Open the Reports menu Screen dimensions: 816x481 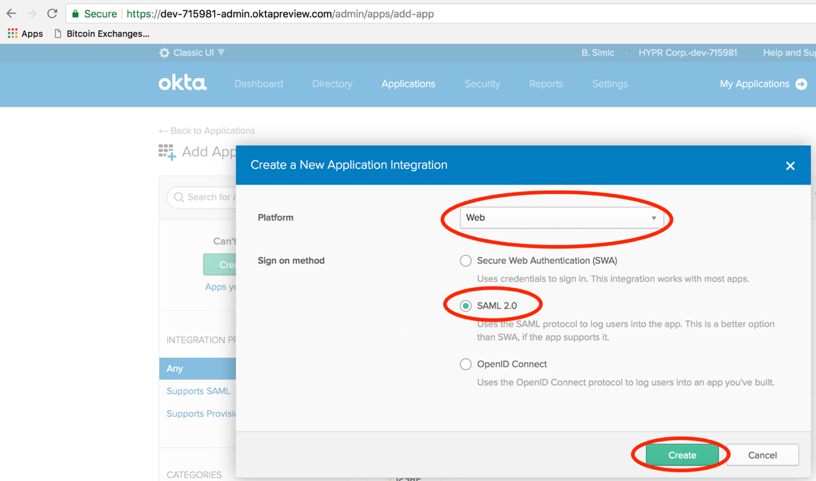pyautogui.click(x=546, y=84)
